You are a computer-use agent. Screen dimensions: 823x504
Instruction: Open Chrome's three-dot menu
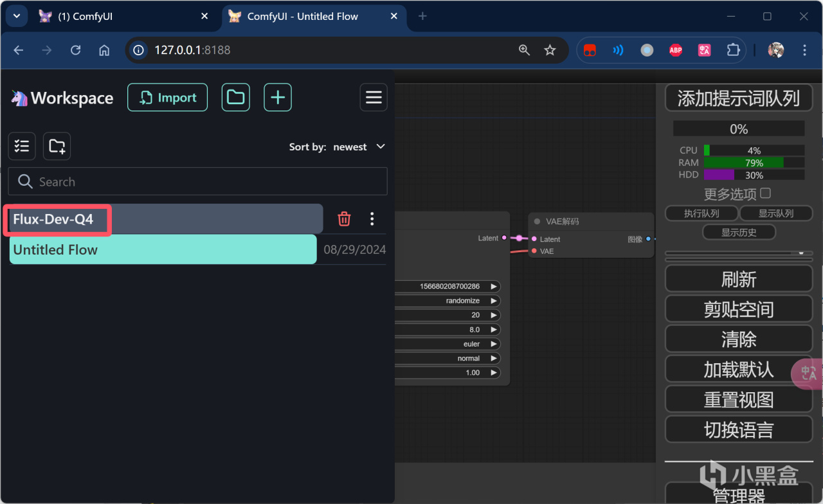[804, 50]
